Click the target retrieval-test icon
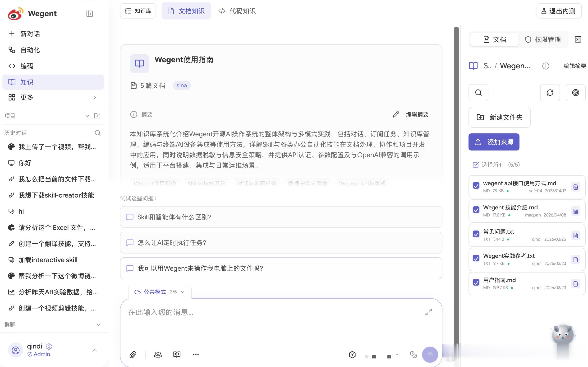The height and width of the screenshot is (367, 588). (575, 93)
